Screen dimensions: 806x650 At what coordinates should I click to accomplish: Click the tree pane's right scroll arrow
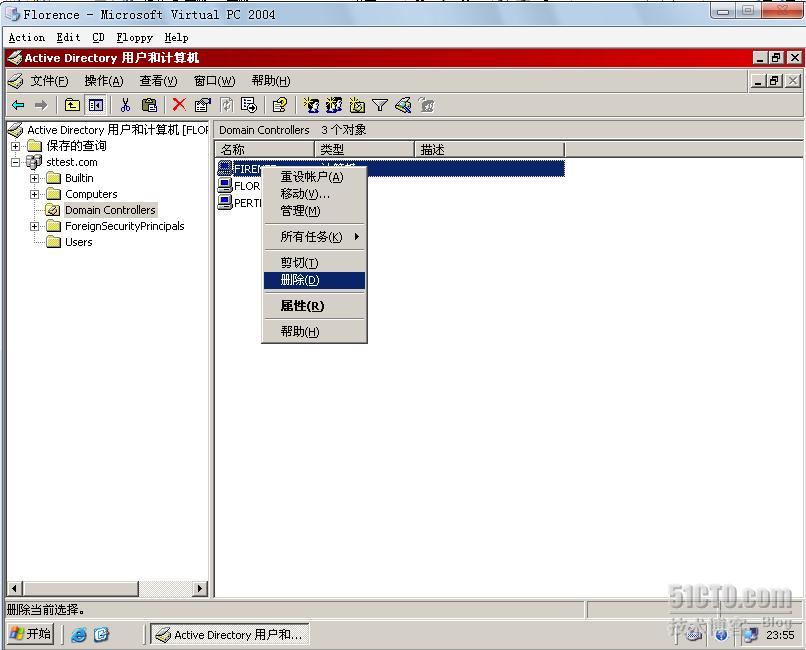(x=200, y=588)
